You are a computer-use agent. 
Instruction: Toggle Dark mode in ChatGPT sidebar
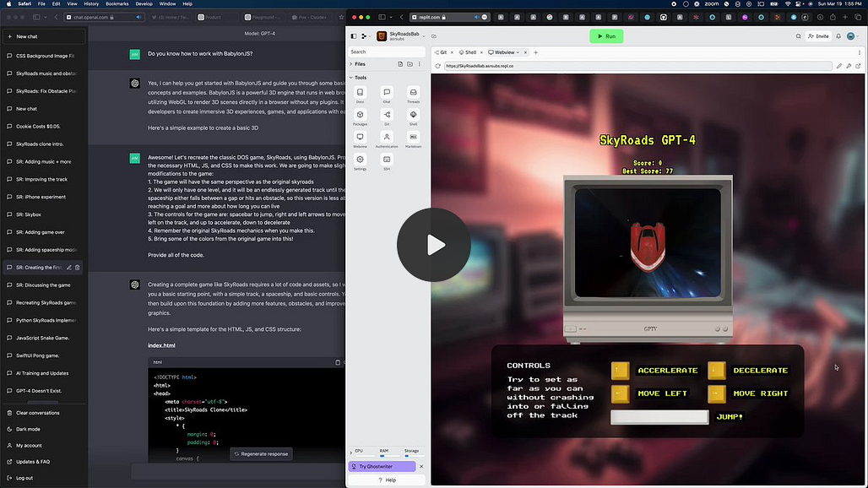(28, 429)
